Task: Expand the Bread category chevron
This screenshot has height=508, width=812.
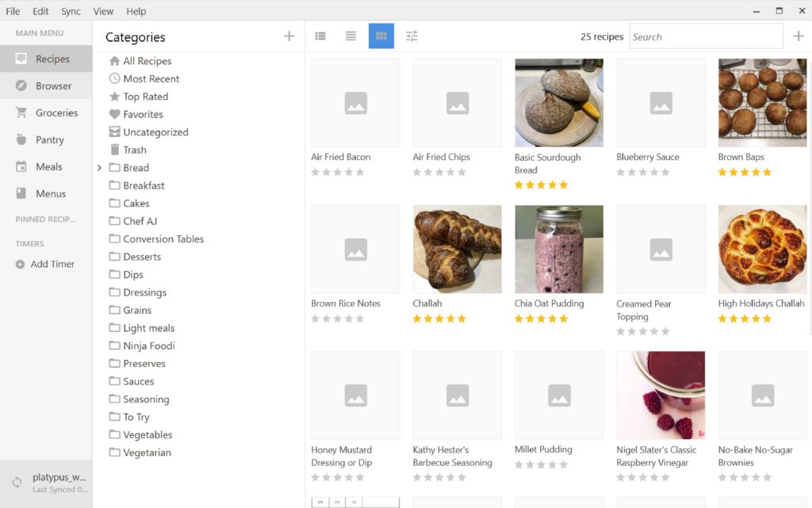Action: pos(99,168)
